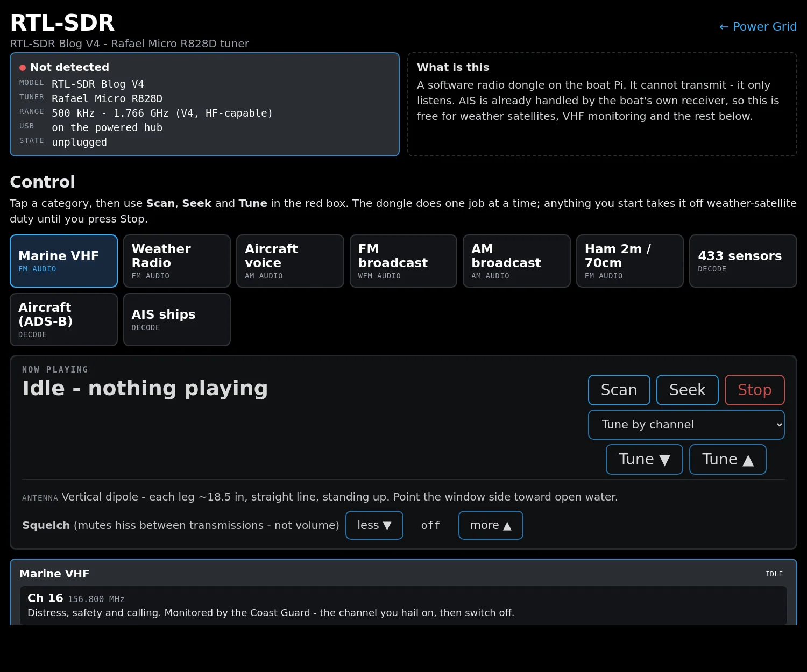Tune up one channel

click(x=728, y=459)
